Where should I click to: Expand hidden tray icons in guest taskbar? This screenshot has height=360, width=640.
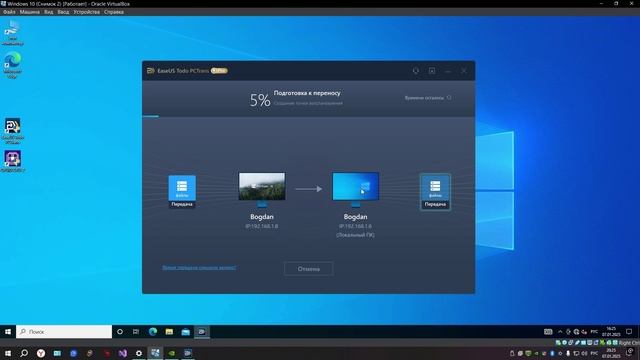(x=560, y=332)
